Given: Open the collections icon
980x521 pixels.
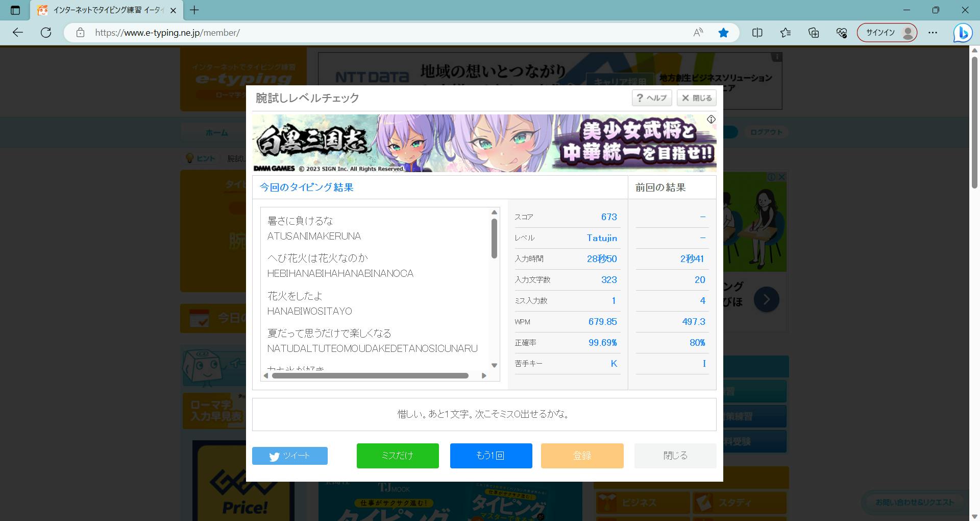Looking at the screenshot, I should click(814, 33).
